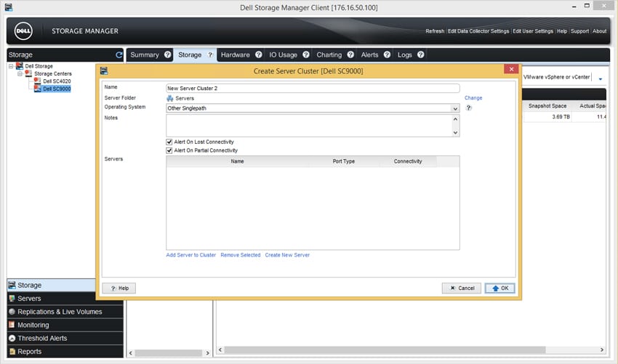Click Support in the top header

tap(579, 31)
